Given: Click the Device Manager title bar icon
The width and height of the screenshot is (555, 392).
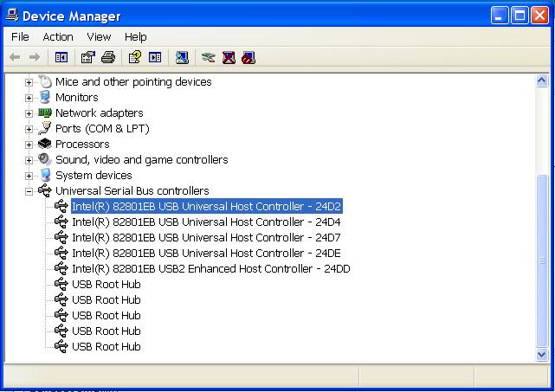Looking at the screenshot, I should tap(12, 16).
